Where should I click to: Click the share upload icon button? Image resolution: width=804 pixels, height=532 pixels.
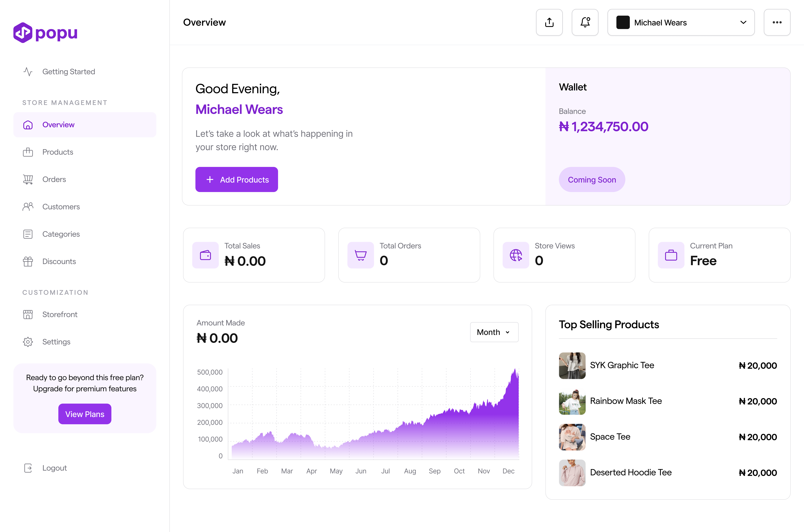tap(549, 22)
